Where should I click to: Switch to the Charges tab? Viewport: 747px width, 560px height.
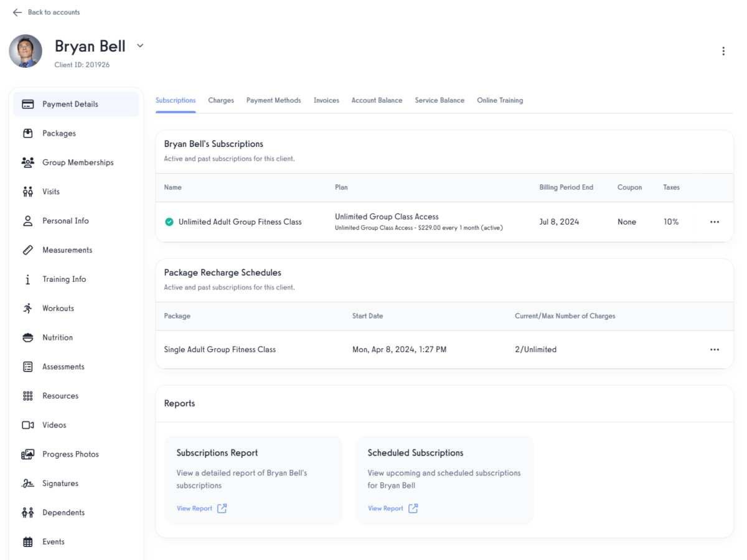pos(221,100)
